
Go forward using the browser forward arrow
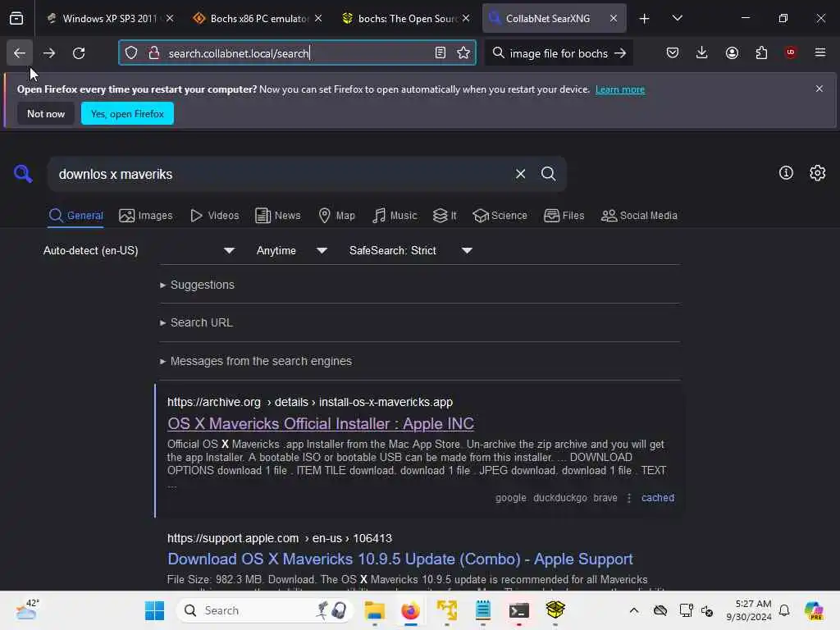click(x=49, y=53)
